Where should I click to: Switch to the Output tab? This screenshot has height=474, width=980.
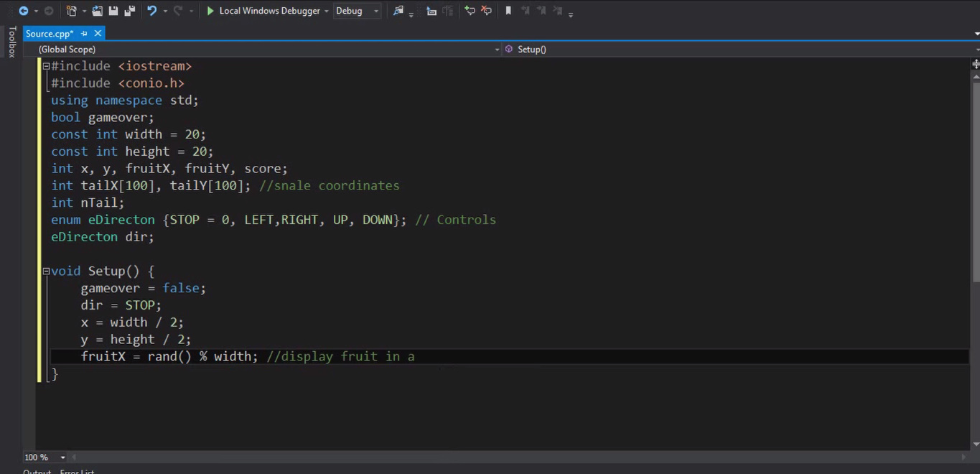pos(37,471)
